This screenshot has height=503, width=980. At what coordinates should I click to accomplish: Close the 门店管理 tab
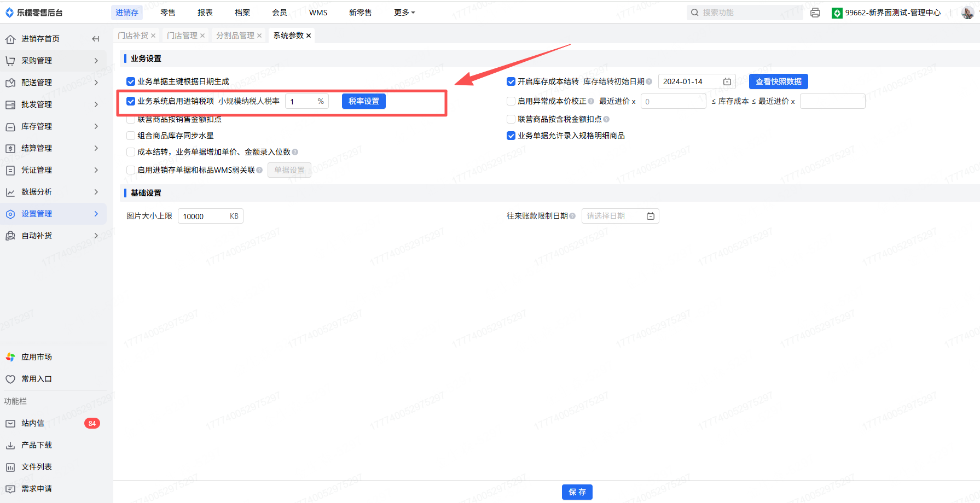[202, 36]
